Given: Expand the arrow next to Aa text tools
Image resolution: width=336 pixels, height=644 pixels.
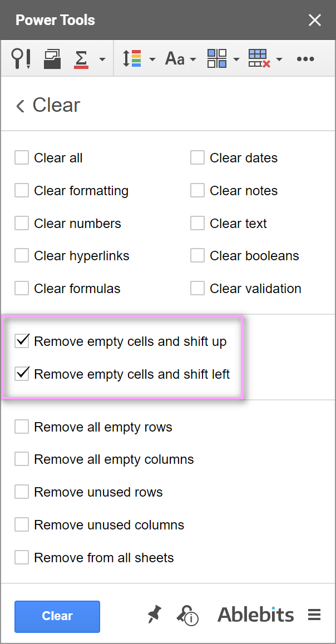Looking at the screenshot, I should [192, 60].
